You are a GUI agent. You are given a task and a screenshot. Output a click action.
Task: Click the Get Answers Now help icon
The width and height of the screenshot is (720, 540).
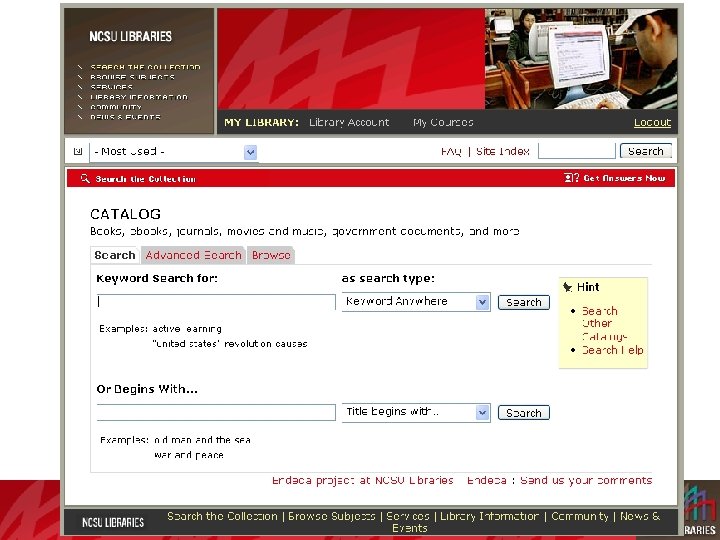(572, 178)
